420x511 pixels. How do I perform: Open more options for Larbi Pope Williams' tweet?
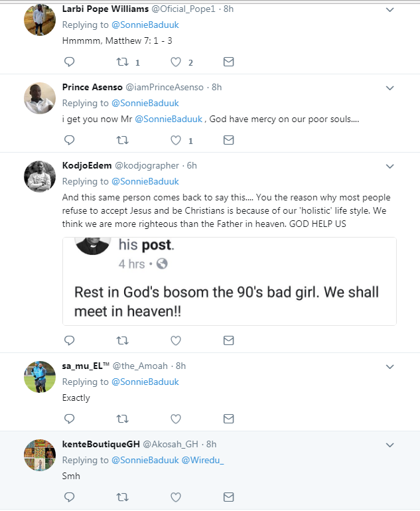click(390, 11)
